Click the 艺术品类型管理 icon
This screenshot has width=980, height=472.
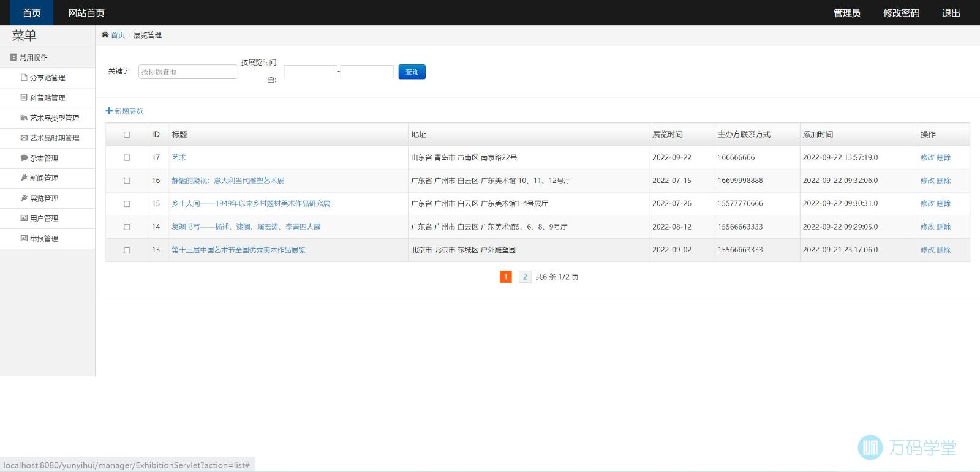pos(24,118)
